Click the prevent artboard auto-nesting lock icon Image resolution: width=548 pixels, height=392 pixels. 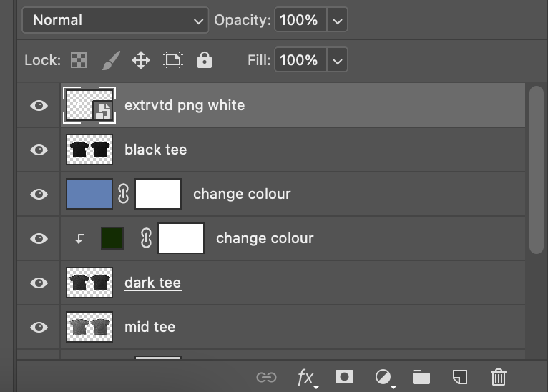172,60
